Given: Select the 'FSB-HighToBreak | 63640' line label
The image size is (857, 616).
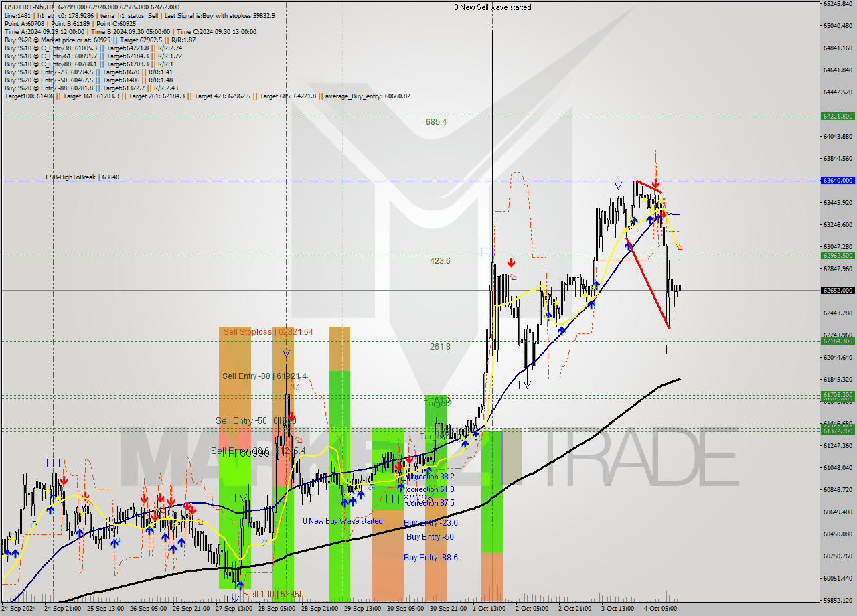Looking at the screenshot, I should point(82,177).
